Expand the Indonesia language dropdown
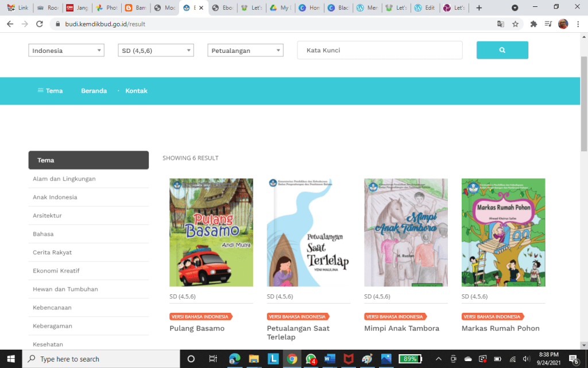Image resolution: width=588 pixels, height=368 pixels. pyautogui.click(x=66, y=51)
